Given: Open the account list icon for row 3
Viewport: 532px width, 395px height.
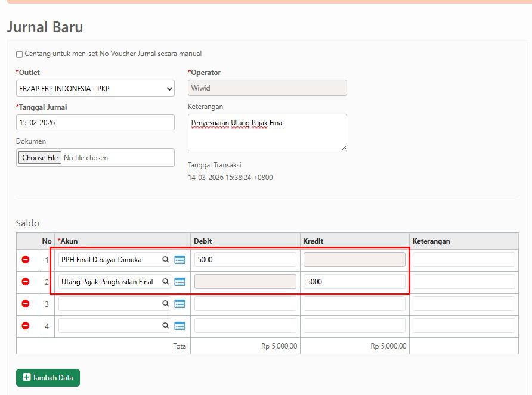Looking at the screenshot, I should (180, 304).
